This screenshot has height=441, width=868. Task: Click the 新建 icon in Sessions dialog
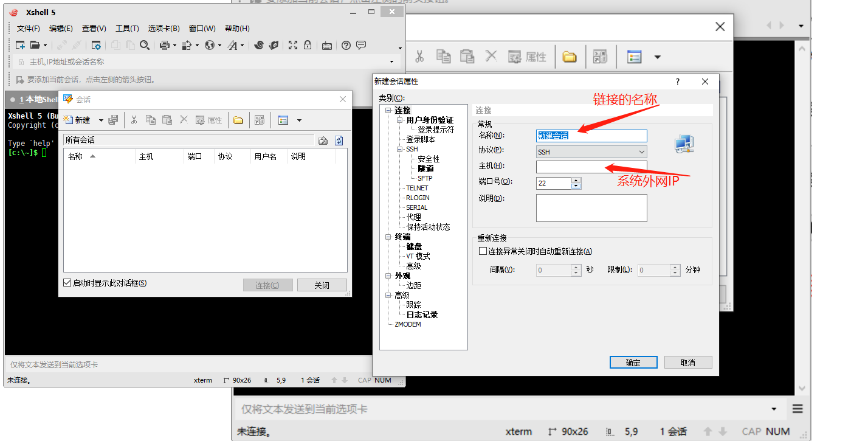click(x=68, y=120)
